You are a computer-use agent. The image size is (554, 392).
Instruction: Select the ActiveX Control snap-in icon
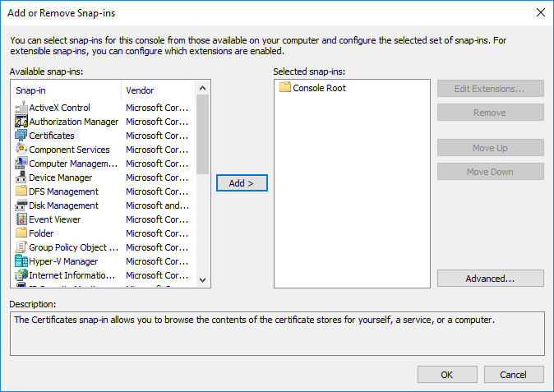21,108
